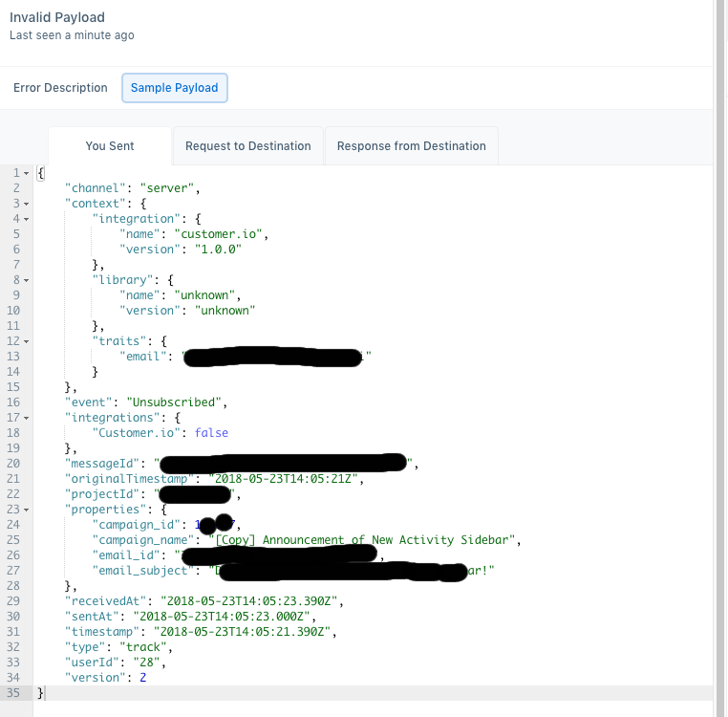The height and width of the screenshot is (717, 728).
Task: Collapse the "traits" block fold arrow on line 12
Action: pos(27,341)
